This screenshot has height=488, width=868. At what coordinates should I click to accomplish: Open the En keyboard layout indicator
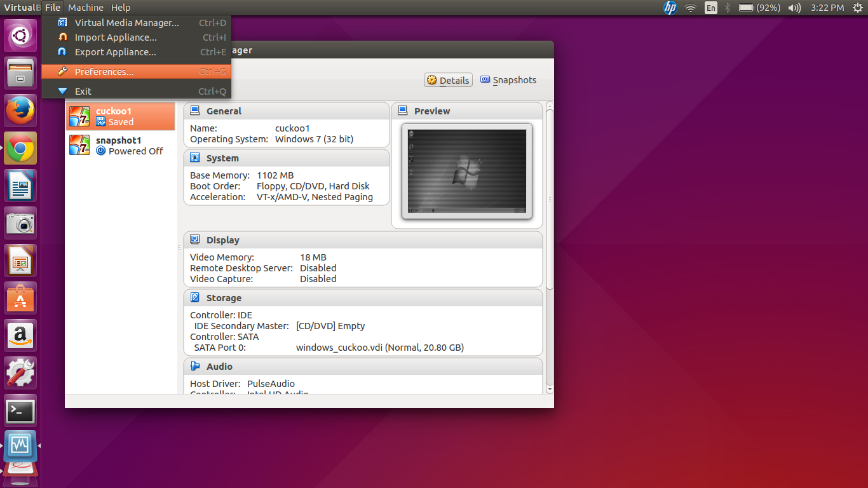point(711,8)
